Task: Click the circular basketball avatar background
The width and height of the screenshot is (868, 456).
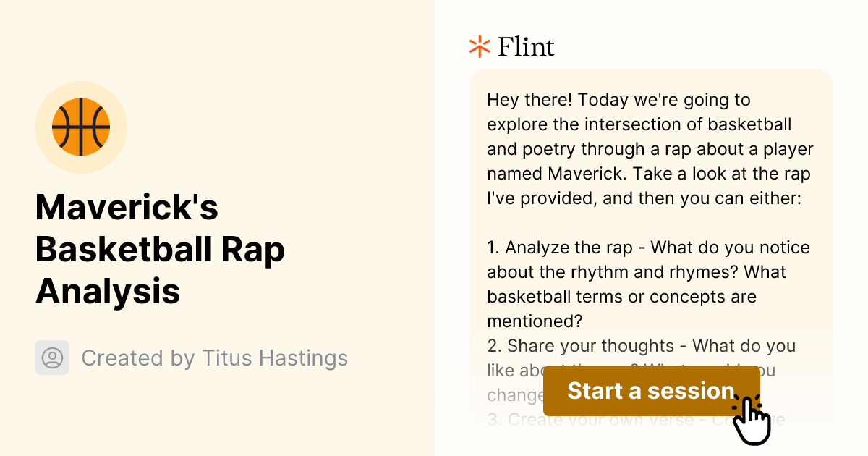Action: [x=81, y=127]
